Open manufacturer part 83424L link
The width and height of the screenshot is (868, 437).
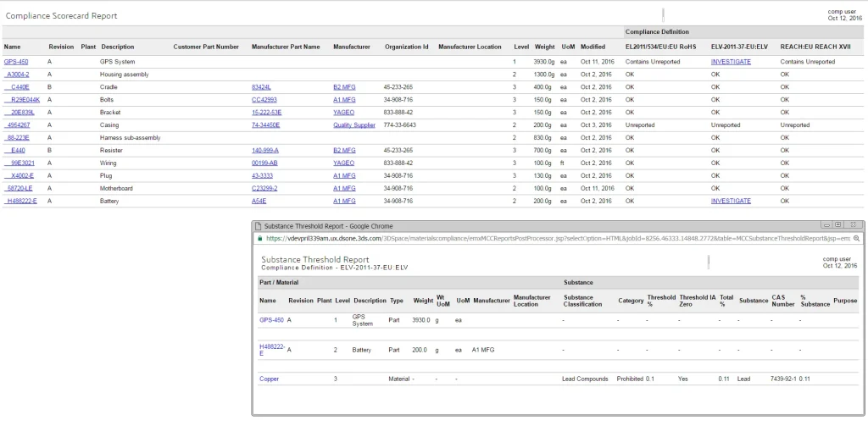pos(261,87)
